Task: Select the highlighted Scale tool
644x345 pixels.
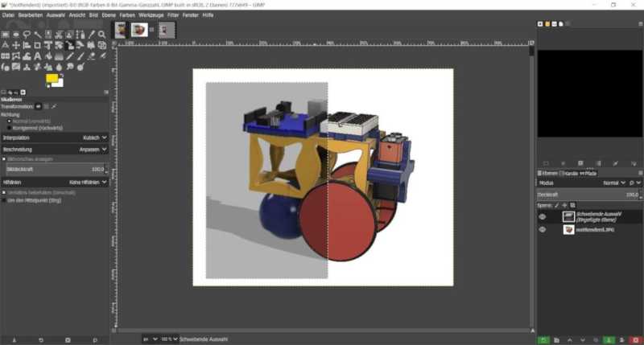Action: coord(70,45)
